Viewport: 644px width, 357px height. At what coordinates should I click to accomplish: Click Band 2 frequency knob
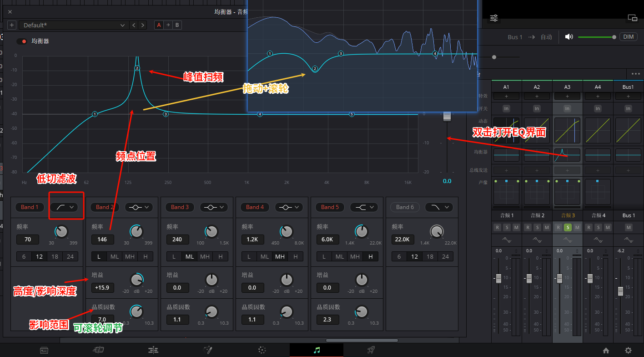click(x=136, y=231)
